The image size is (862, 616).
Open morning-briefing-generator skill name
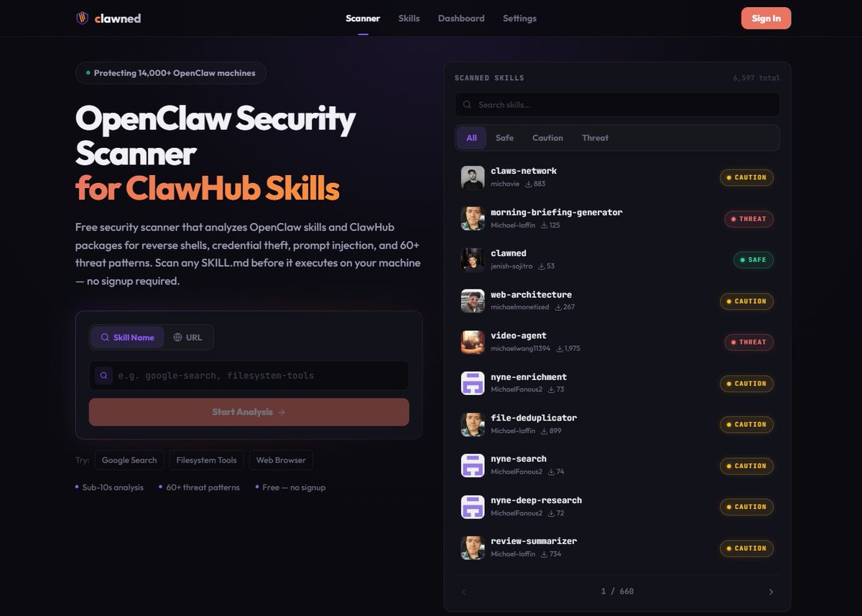(x=557, y=213)
